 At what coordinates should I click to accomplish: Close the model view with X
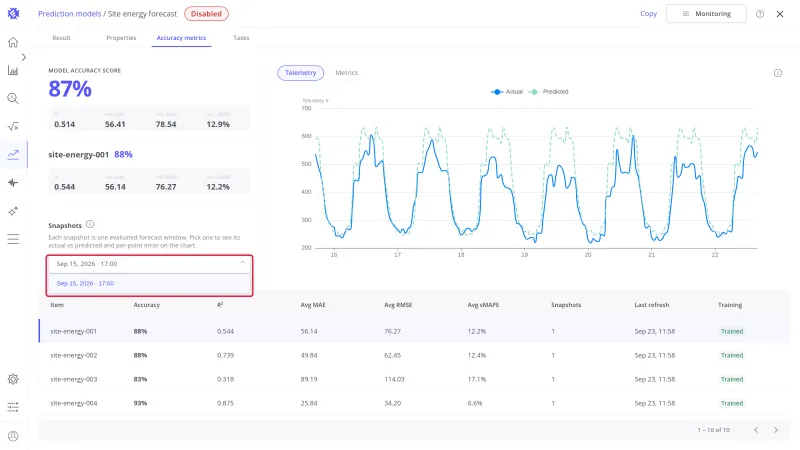pos(780,14)
